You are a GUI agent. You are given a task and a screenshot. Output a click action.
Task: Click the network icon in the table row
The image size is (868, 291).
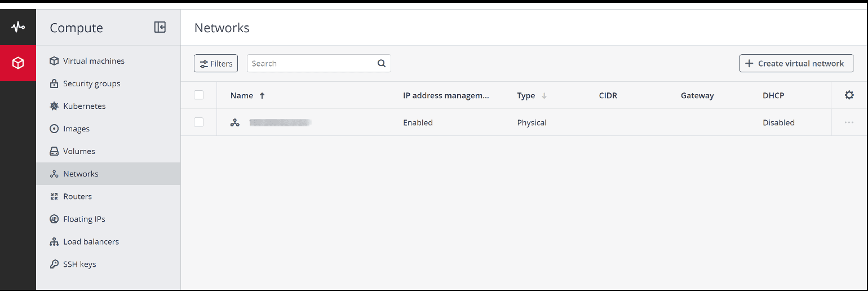(235, 122)
